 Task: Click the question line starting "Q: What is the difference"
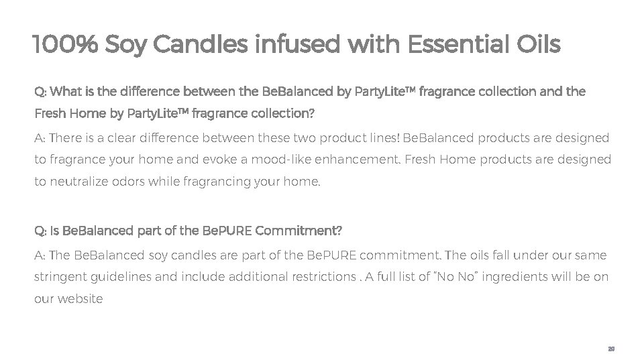tap(310, 90)
